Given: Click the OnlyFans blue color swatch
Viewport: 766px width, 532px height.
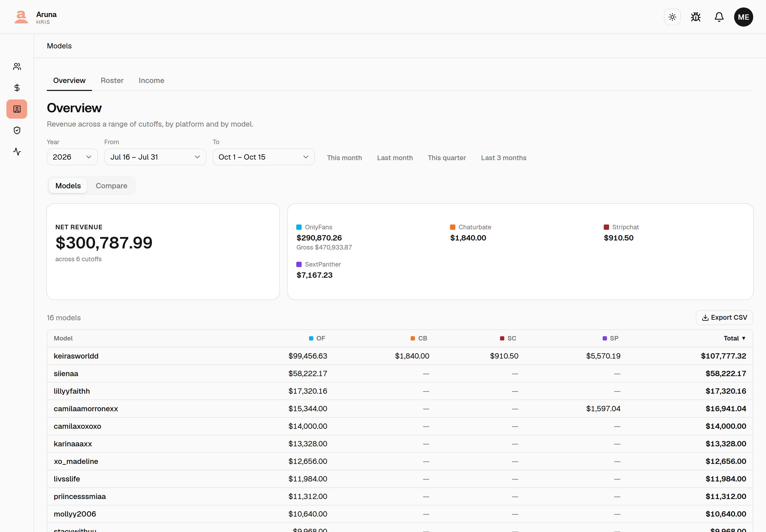Looking at the screenshot, I should click(x=299, y=227).
